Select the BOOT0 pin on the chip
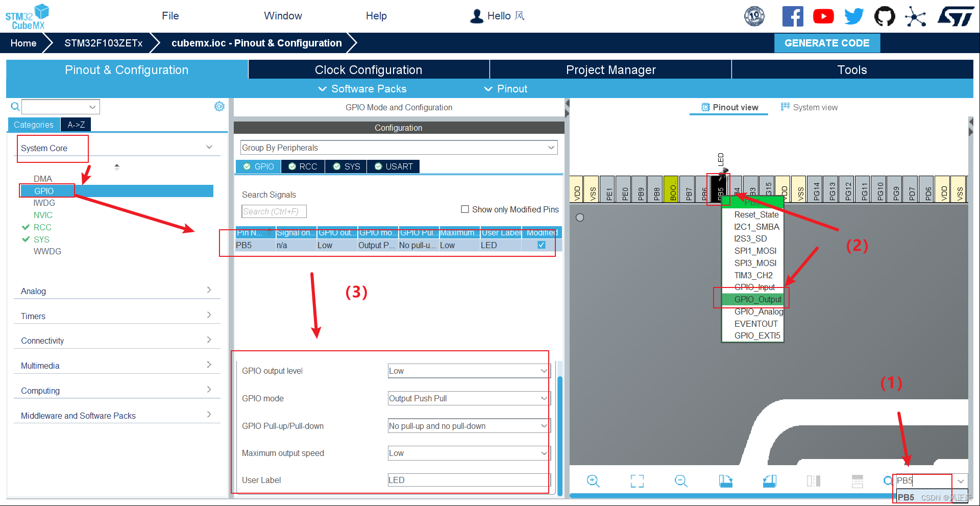 click(672, 189)
